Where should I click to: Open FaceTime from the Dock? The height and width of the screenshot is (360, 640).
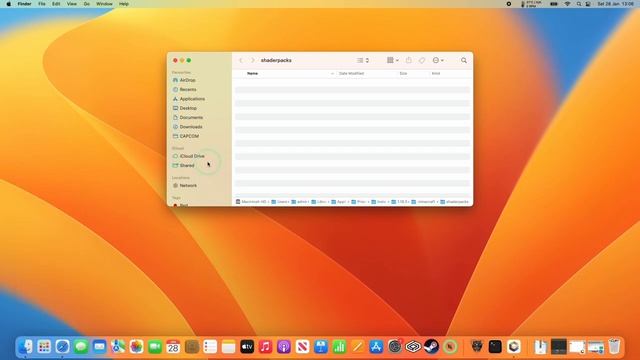[155, 347]
